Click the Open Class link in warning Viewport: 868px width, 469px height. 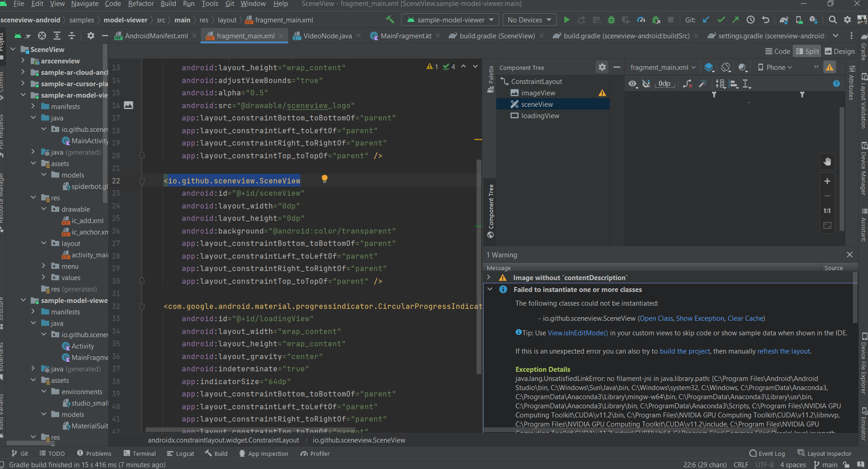[x=657, y=318]
